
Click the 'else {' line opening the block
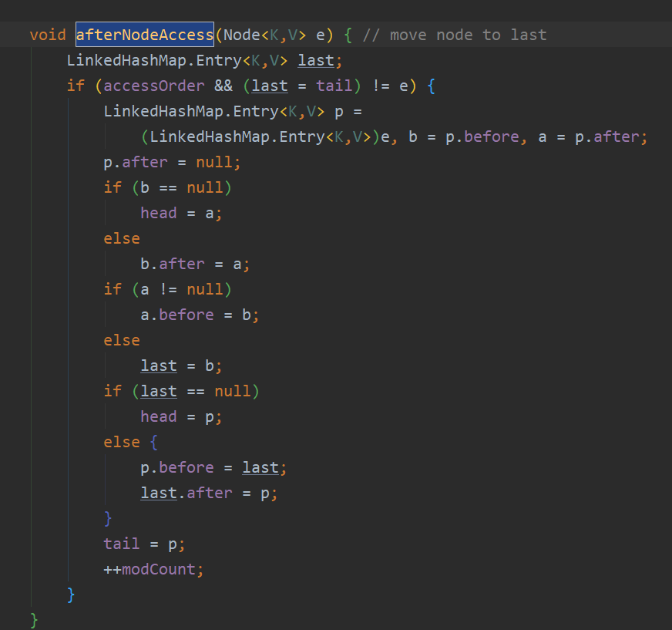pyautogui.click(x=131, y=442)
